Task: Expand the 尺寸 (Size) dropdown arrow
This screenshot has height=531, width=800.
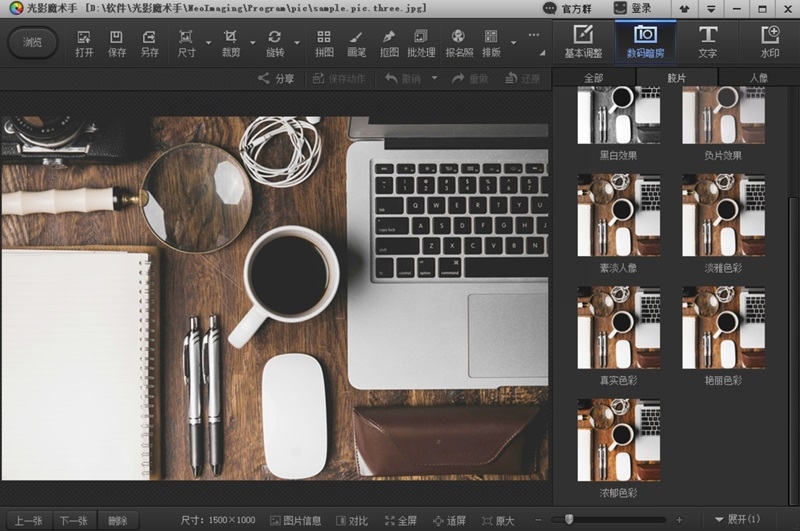Action: tap(208, 44)
